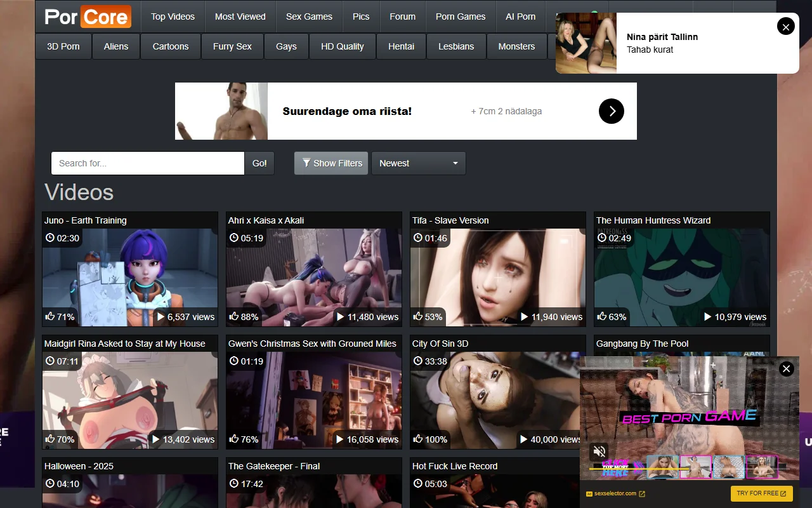The height and width of the screenshot is (508, 812).
Task: Open the Hentai category
Action: pos(401,46)
